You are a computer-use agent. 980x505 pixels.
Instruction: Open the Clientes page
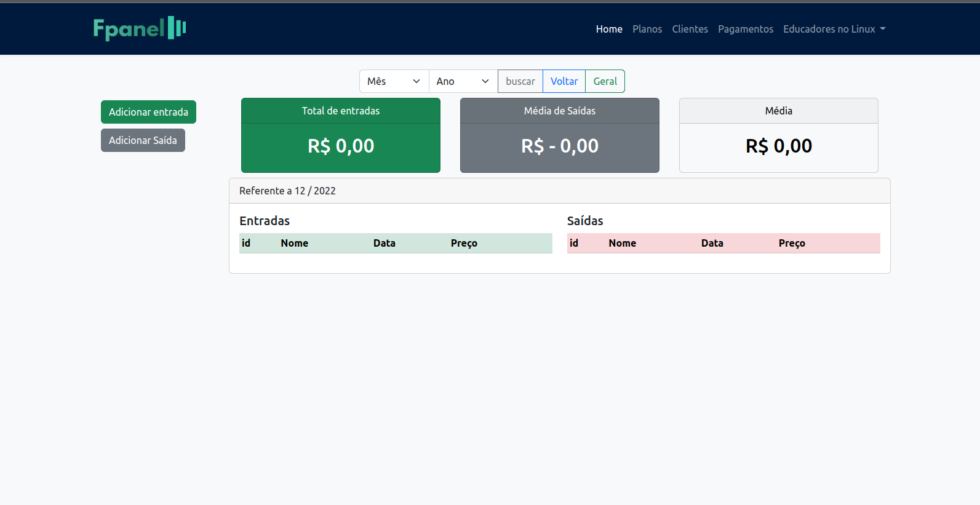pos(690,29)
